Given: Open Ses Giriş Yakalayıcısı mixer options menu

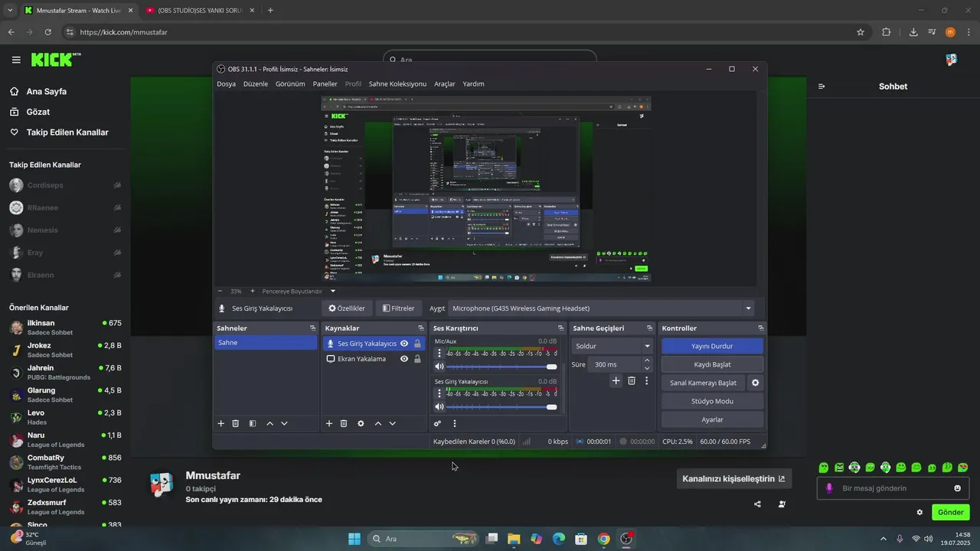Looking at the screenshot, I should pyautogui.click(x=439, y=393).
